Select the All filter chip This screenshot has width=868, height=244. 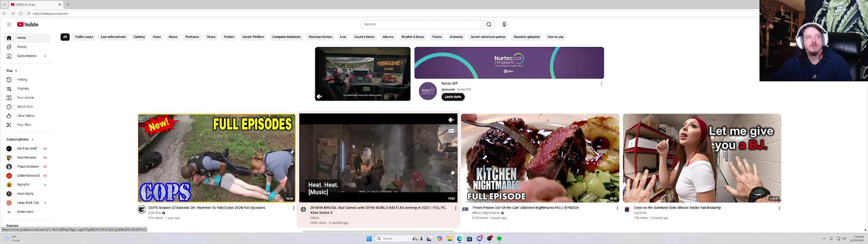tap(65, 37)
